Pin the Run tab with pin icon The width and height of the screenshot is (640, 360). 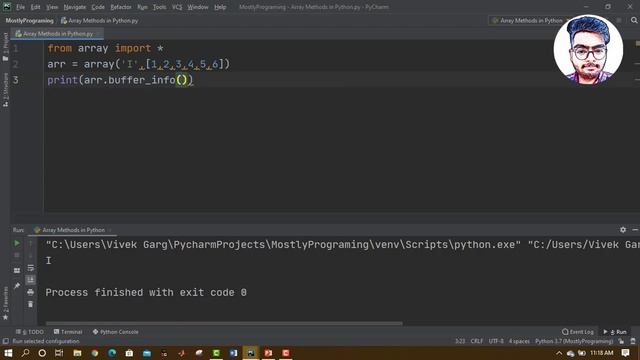coord(17,286)
